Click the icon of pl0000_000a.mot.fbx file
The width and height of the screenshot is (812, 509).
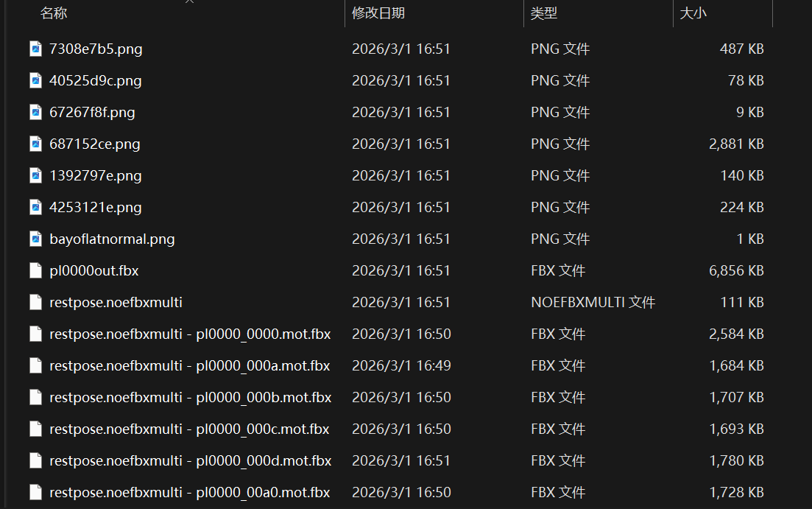35,366
